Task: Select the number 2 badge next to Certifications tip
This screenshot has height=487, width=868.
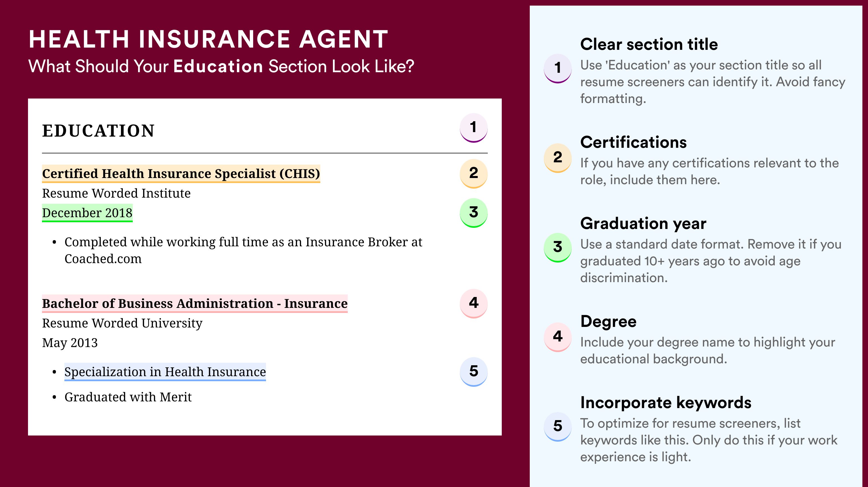Action: click(x=558, y=158)
